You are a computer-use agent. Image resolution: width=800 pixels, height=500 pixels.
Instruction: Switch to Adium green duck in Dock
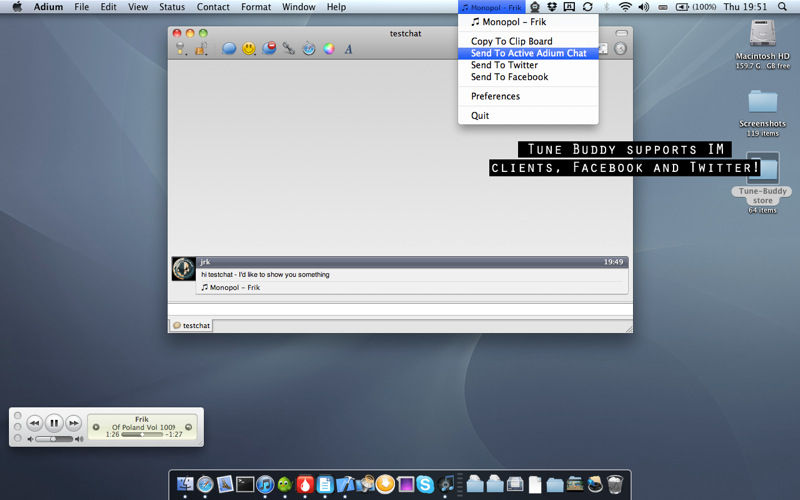[285, 484]
